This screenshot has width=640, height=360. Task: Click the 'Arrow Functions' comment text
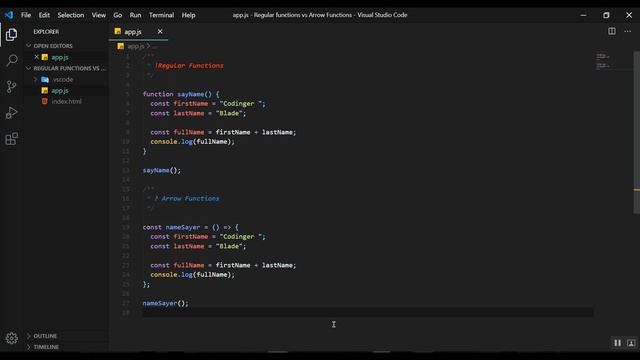(190, 199)
